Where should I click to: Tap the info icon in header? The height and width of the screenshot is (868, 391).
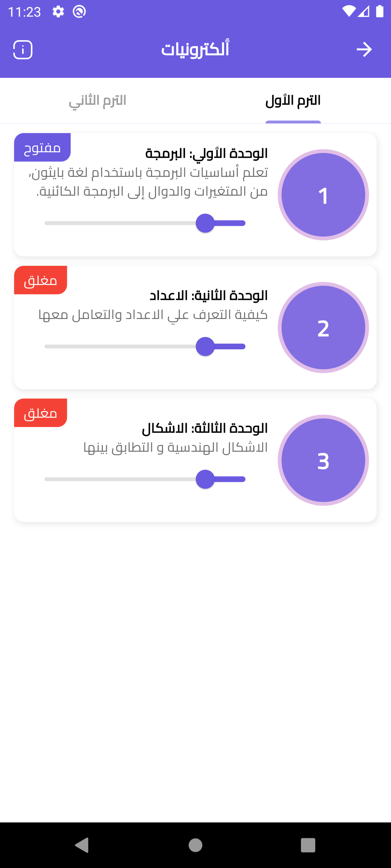pyautogui.click(x=23, y=50)
